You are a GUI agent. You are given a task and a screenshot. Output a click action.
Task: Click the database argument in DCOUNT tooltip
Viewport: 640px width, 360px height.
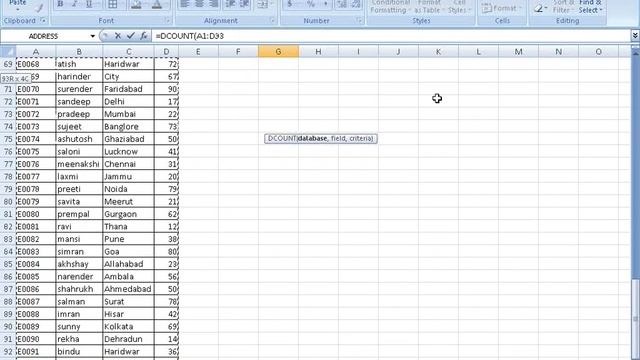click(312, 138)
